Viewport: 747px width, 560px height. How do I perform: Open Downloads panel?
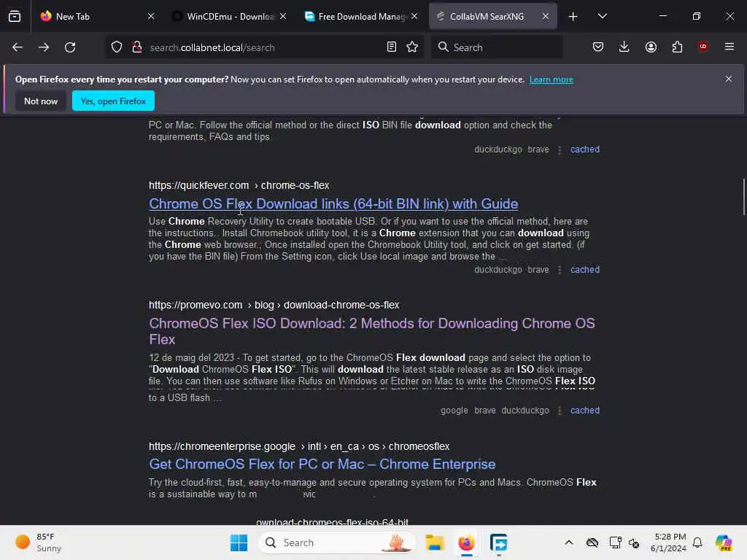coord(624,47)
